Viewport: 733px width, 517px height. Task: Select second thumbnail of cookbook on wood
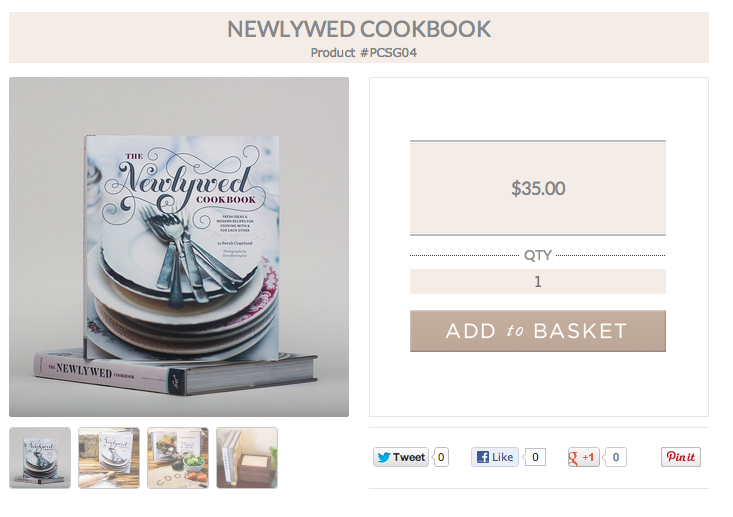point(109,458)
